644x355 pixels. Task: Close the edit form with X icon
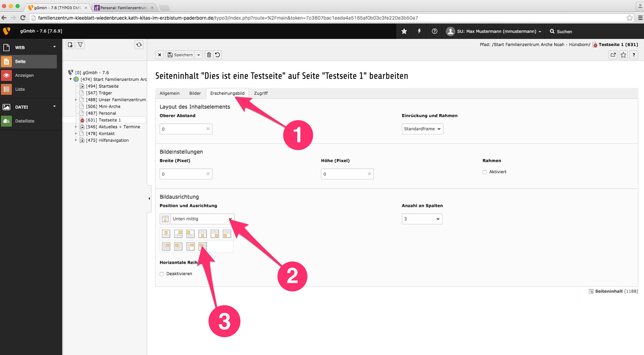coord(160,55)
